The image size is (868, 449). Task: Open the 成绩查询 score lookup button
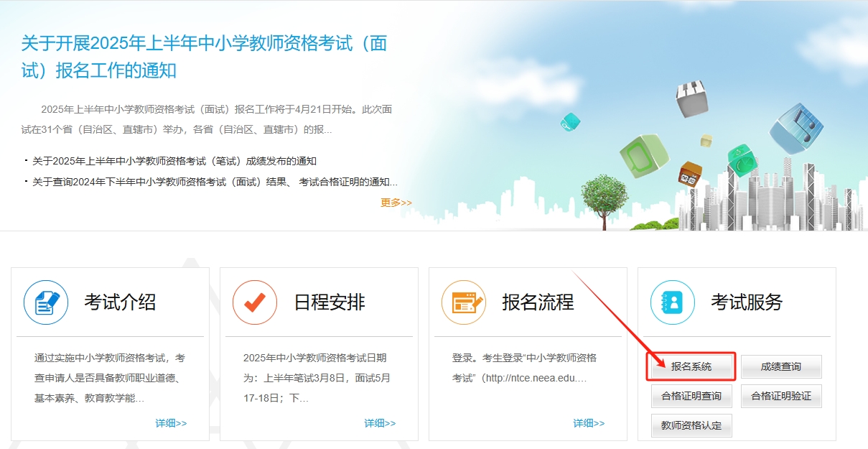coord(781,366)
